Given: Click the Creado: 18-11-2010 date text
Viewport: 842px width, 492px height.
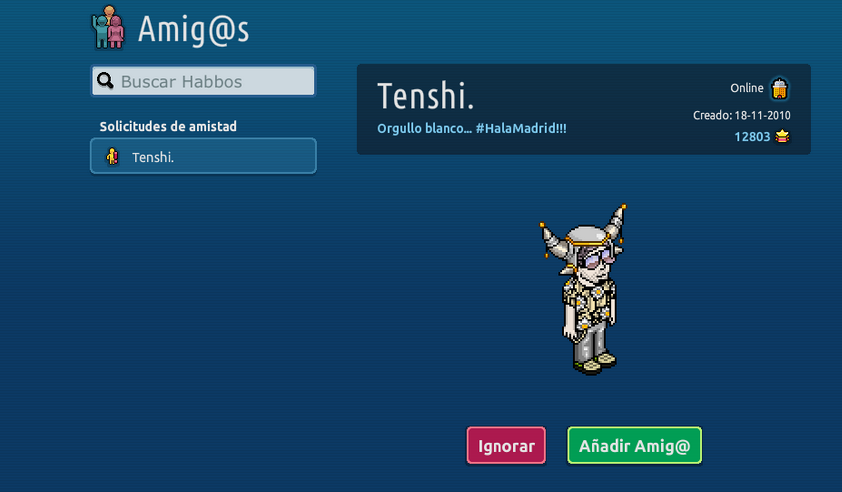Looking at the screenshot, I should pyautogui.click(x=742, y=115).
